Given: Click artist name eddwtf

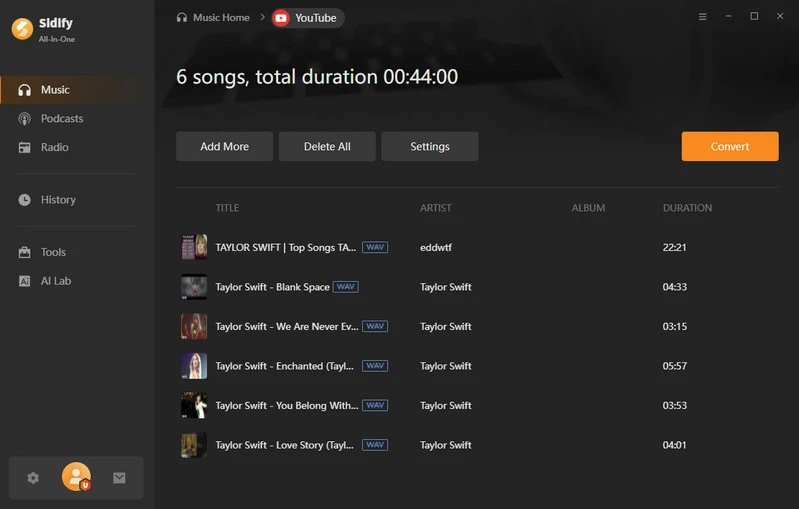Looking at the screenshot, I should [x=436, y=248].
